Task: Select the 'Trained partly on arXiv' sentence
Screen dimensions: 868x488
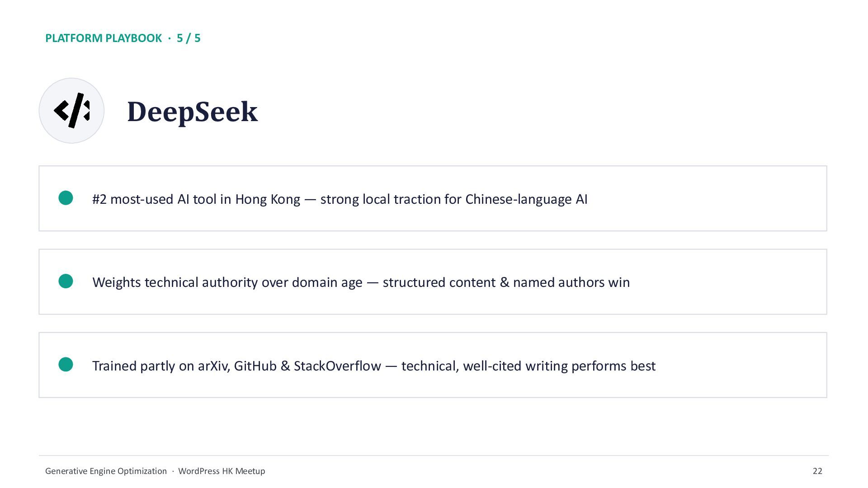Action: (374, 366)
